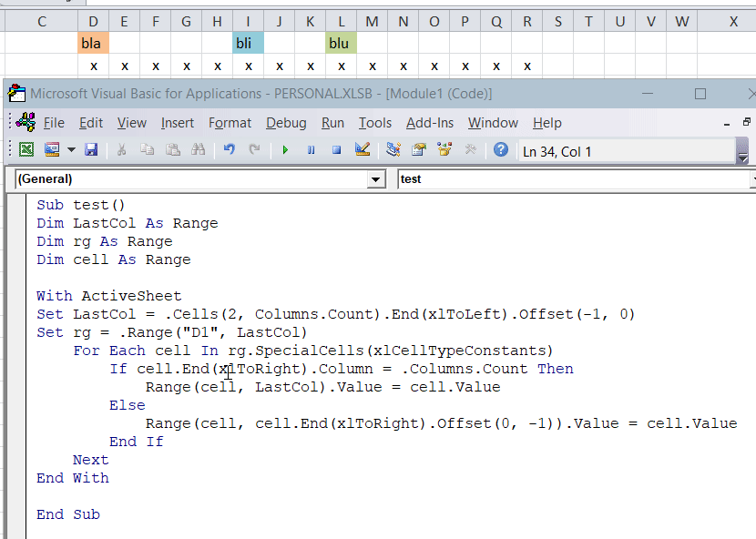
Task: Open the View menu
Action: 132,123
